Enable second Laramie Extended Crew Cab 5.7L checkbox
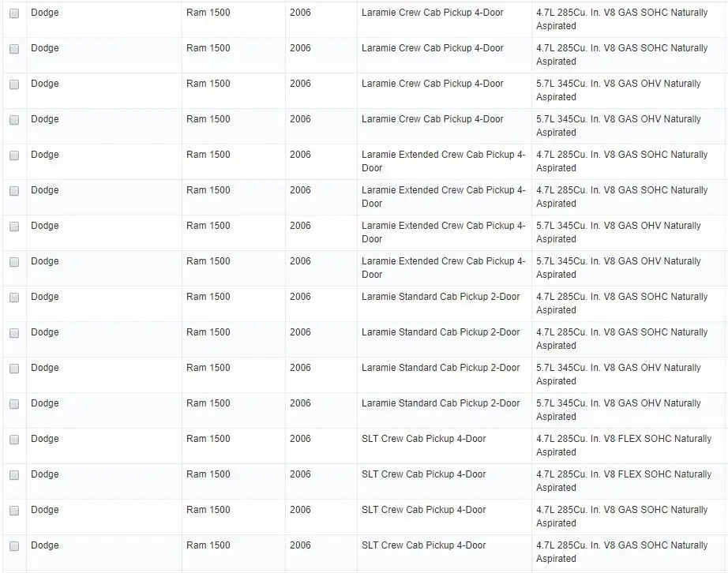The height and width of the screenshot is (573, 728). [x=14, y=262]
